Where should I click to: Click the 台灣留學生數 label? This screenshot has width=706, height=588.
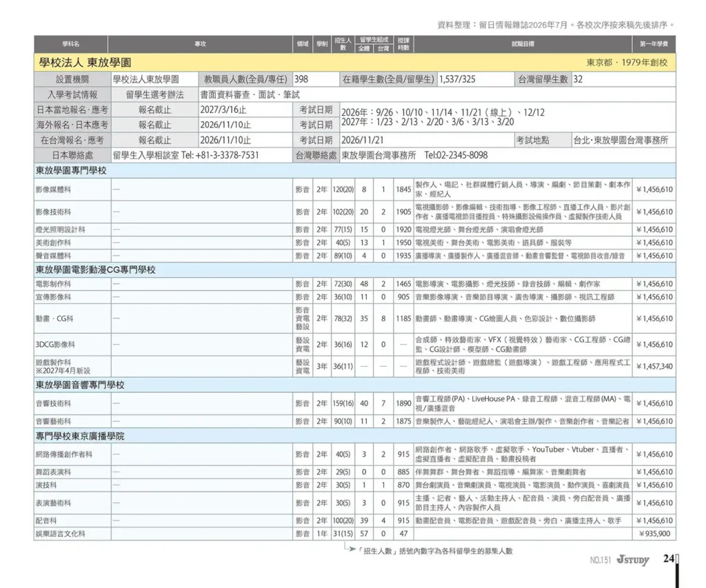pos(543,80)
